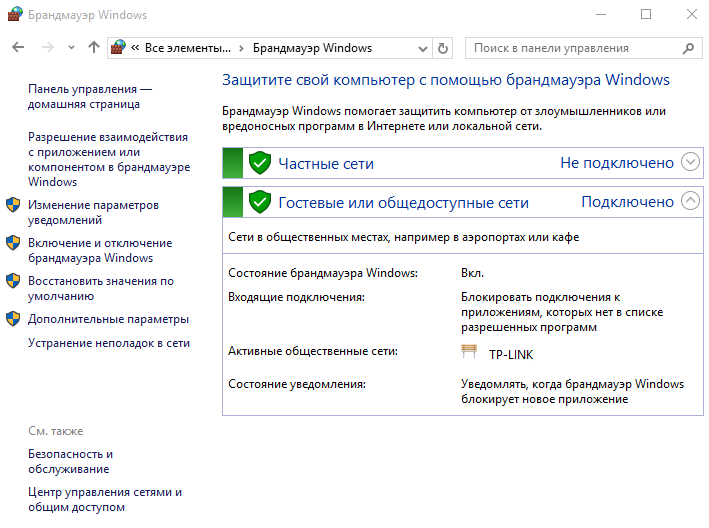Open the address bar history dropdown
The height and width of the screenshot is (528, 709).
(423, 48)
